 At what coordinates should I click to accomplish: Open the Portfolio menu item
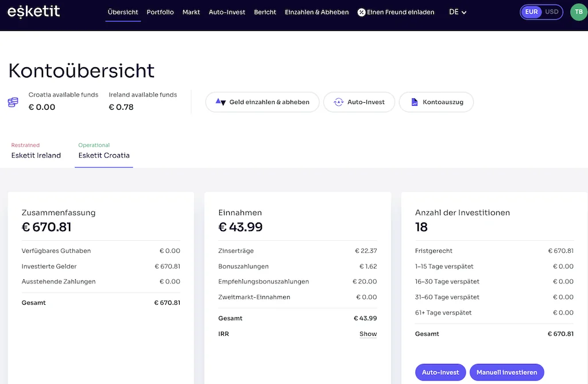tap(160, 11)
